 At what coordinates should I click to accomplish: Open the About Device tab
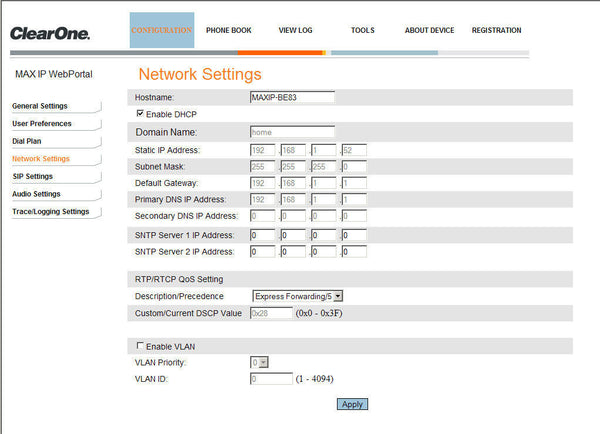click(429, 30)
